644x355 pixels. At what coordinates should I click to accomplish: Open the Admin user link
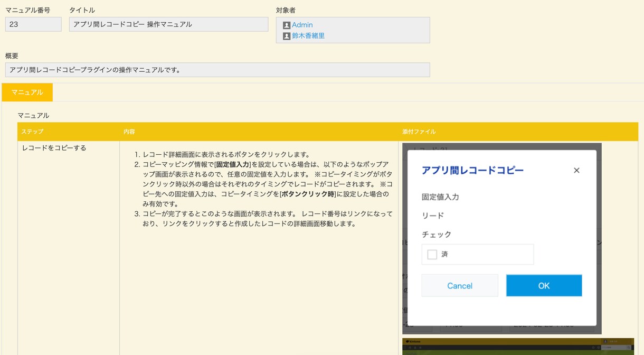[302, 25]
